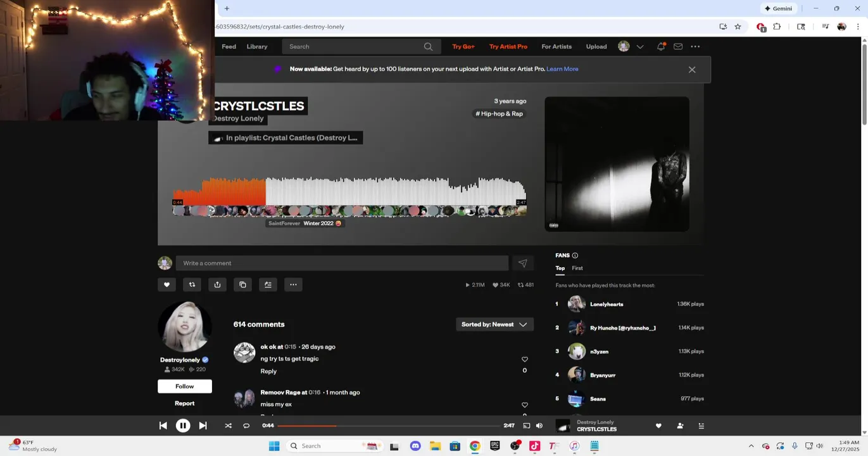Click the search magnifier icon
The height and width of the screenshot is (456, 868).
pyautogui.click(x=428, y=47)
